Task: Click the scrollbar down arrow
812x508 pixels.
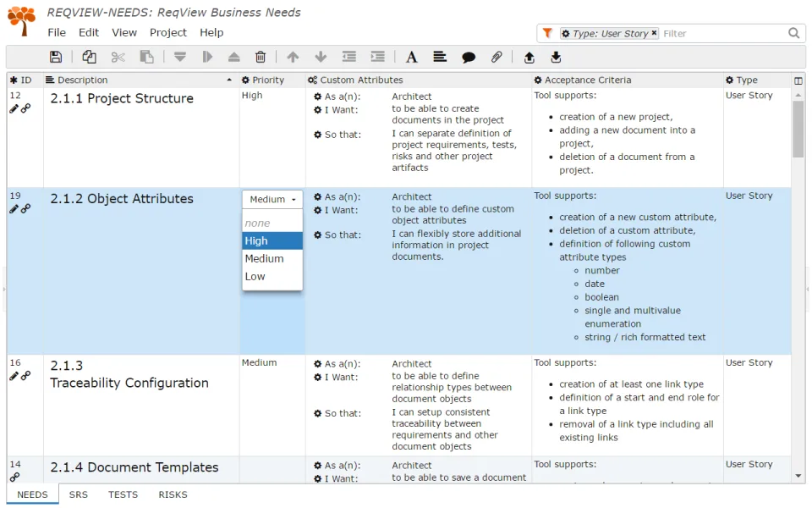Action: tap(798, 476)
